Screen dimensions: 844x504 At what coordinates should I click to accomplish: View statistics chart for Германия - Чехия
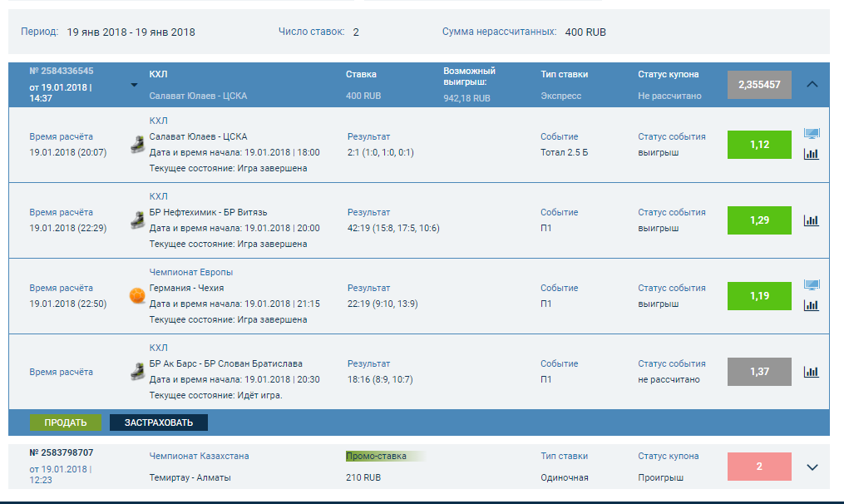811,305
